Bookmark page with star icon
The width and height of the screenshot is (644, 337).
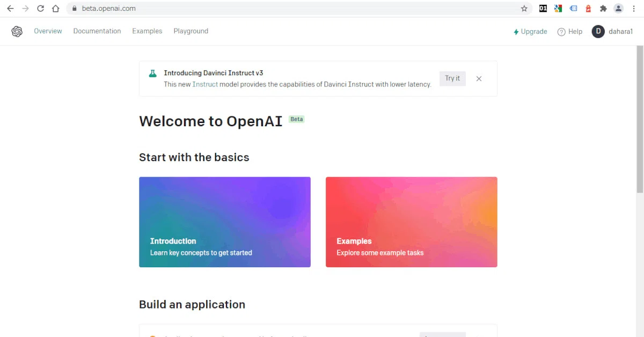[x=524, y=9]
